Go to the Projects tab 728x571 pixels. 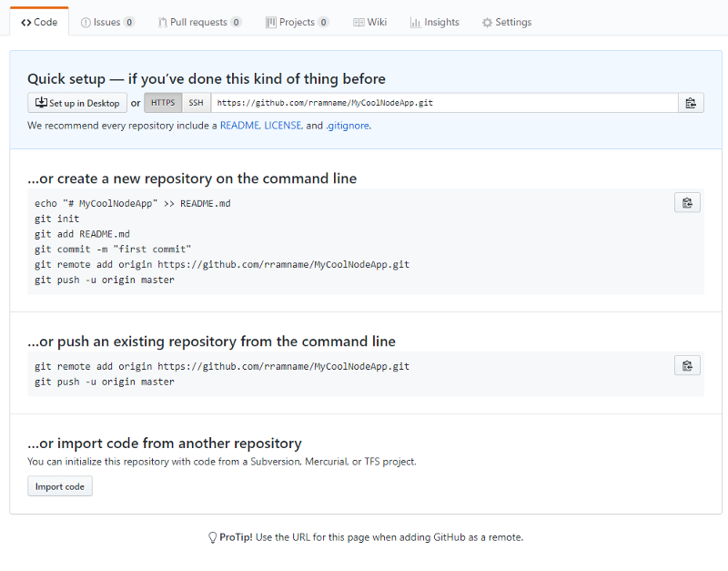click(x=298, y=22)
